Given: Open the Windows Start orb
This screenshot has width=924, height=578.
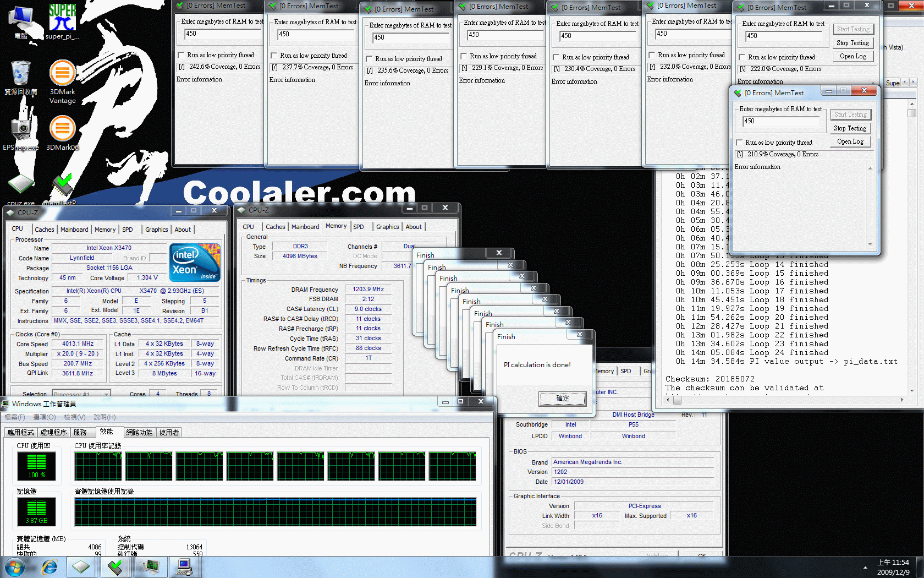Looking at the screenshot, I should (15, 567).
